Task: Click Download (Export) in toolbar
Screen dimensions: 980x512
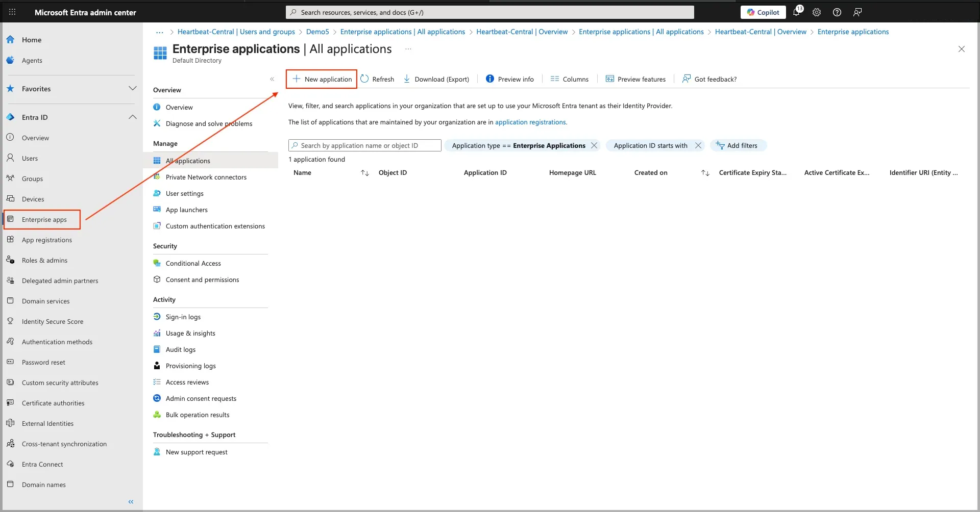Action: 436,79
